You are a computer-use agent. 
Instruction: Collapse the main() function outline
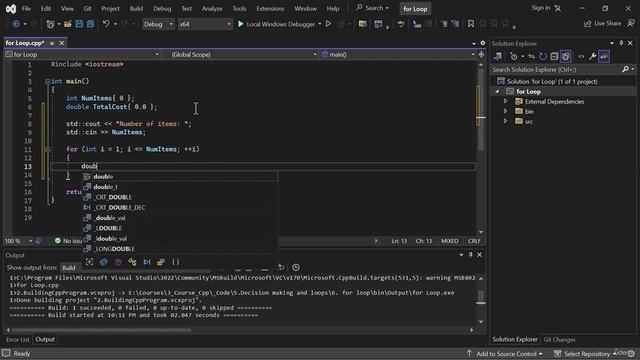[48, 81]
